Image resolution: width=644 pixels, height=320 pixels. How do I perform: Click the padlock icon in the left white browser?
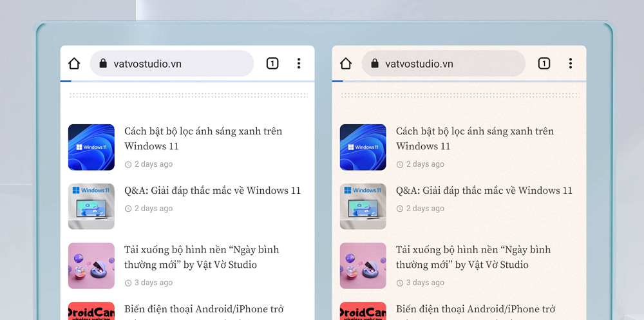(x=103, y=63)
